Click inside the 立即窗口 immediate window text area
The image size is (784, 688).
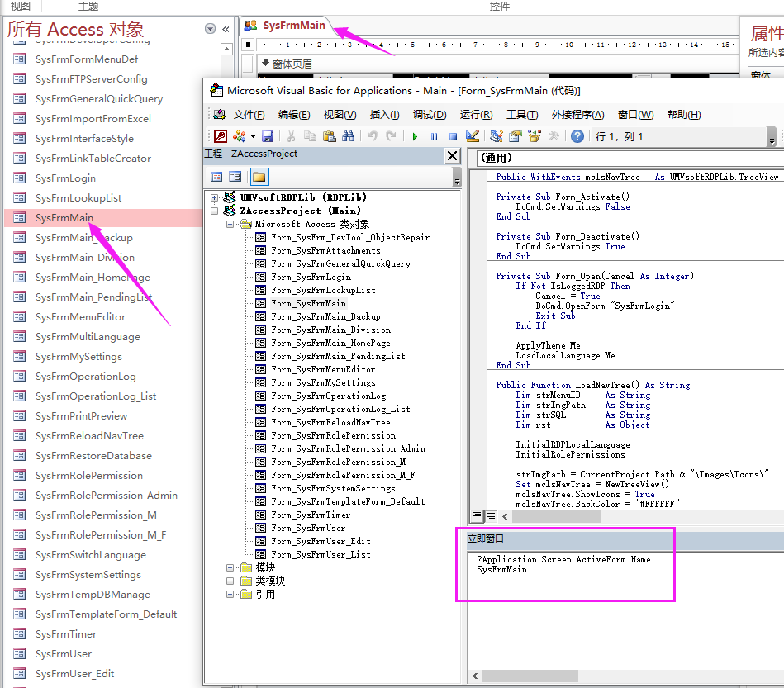pos(626,610)
